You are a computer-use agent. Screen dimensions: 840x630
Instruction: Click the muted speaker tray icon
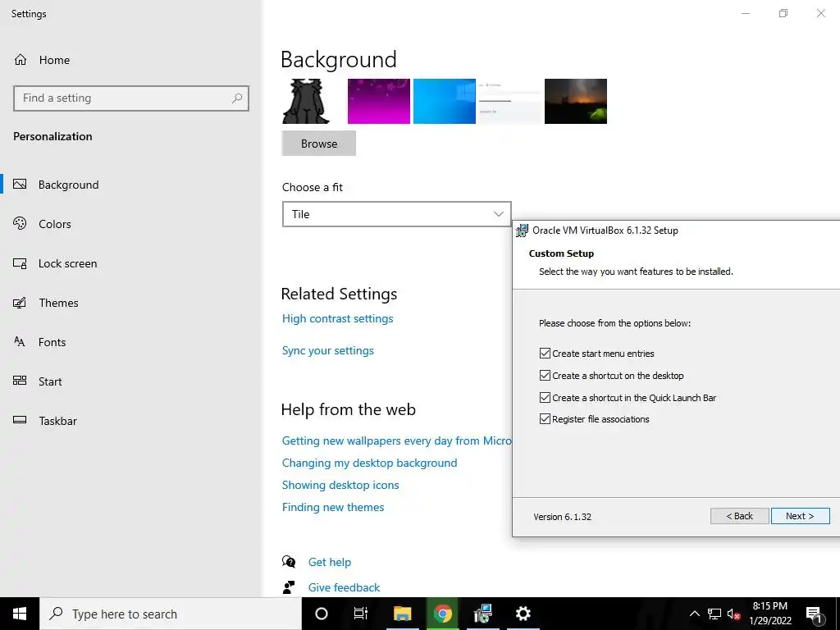tap(733, 614)
